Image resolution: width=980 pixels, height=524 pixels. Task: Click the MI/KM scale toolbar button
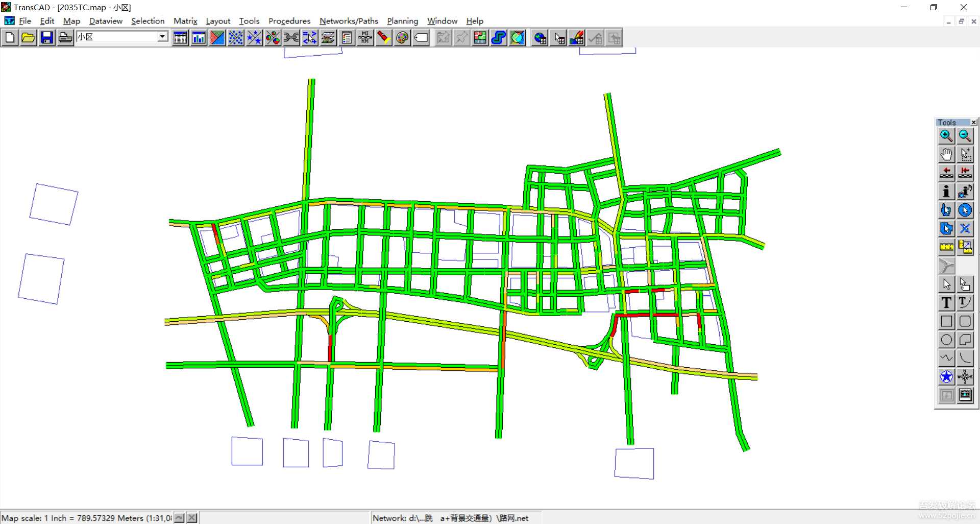[365, 38]
